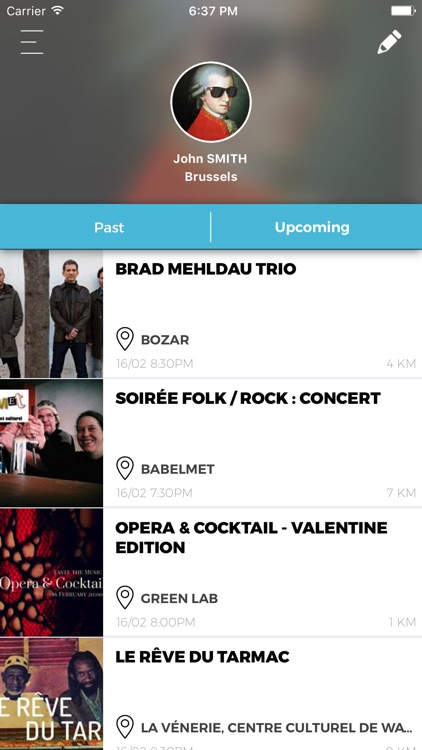Tap the GREEN LAB venue name
422x750 pixels.
pyautogui.click(x=179, y=598)
